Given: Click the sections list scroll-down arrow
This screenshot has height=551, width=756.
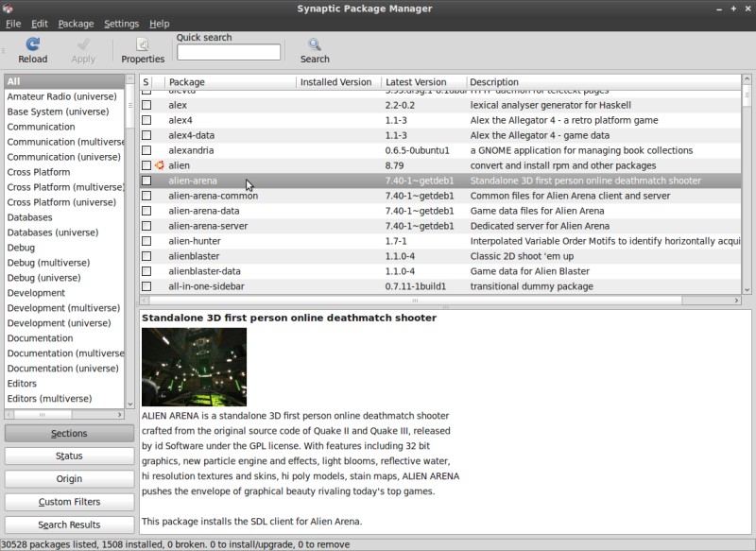Looking at the screenshot, I should (x=129, y=405).
